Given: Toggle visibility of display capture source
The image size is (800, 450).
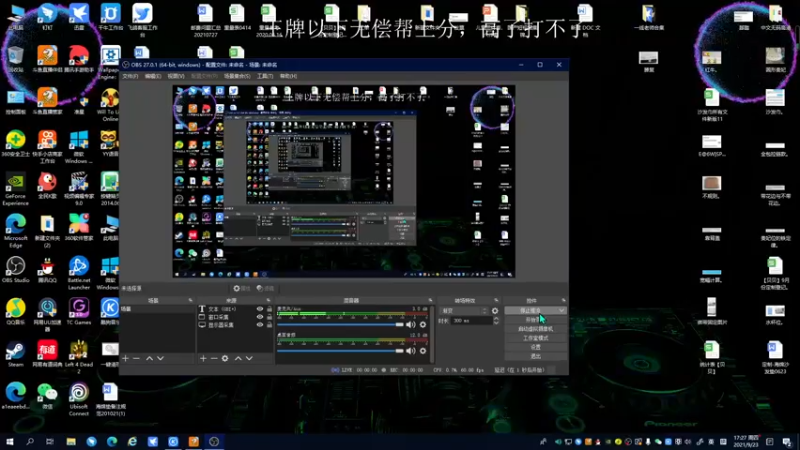Looking at the screenshot, I should 260,324.
